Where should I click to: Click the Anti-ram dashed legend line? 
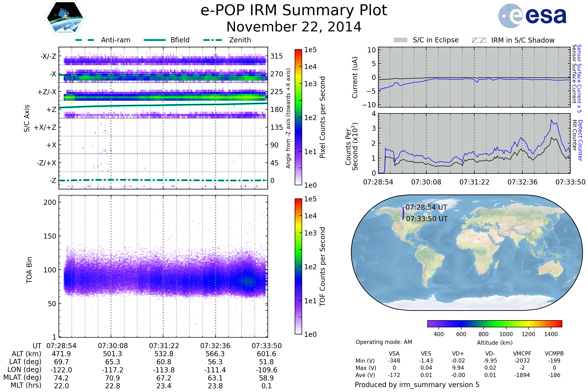pos(85,40)
